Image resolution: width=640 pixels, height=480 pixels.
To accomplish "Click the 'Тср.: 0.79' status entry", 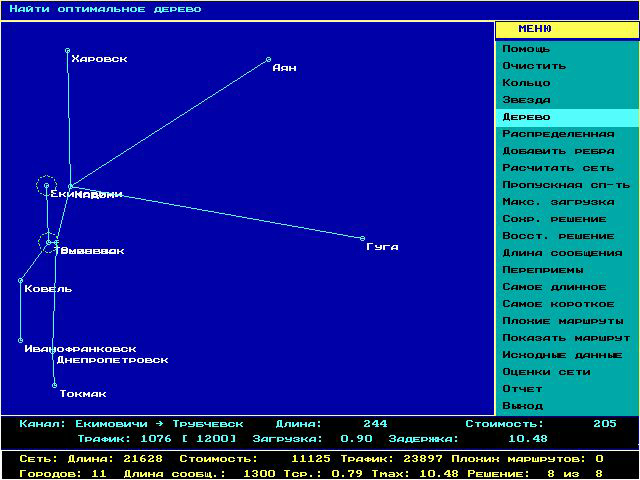I will tap(323, 474).
